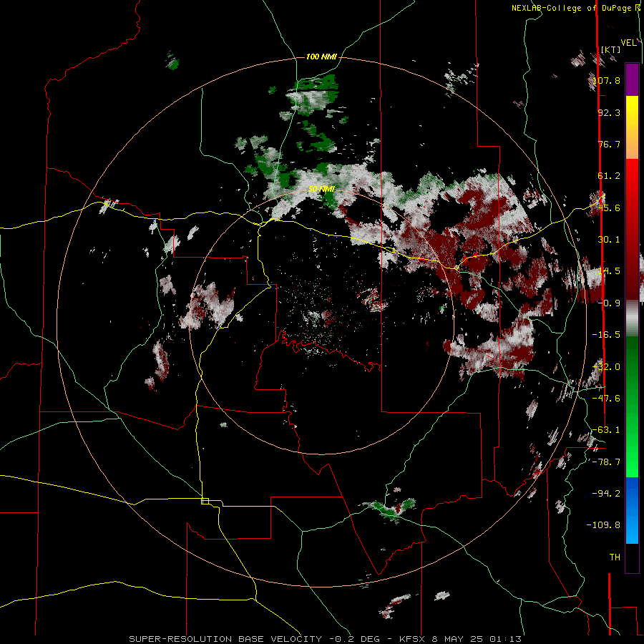Click the 100 NMI range ring label

tap(321, 57)
